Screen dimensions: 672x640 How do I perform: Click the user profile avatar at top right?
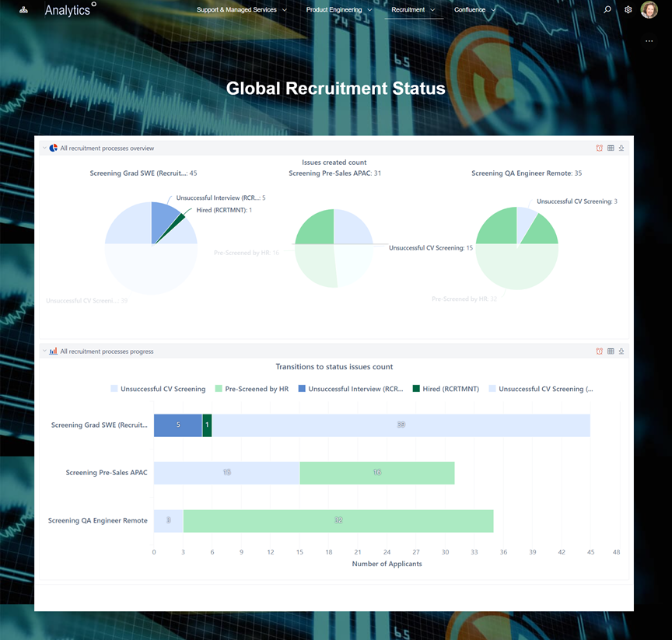pyautogui.click(x=649, y=9)
